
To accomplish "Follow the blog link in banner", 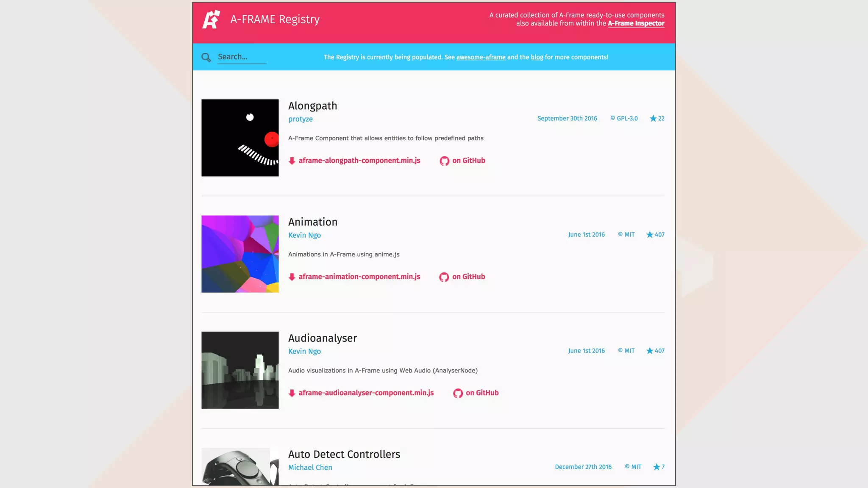I will tap(537, 57).
